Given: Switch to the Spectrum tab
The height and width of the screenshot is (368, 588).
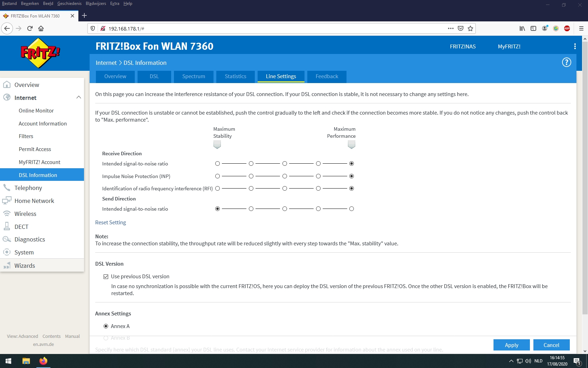Looking at the screenshot, I should click(194, 76).
